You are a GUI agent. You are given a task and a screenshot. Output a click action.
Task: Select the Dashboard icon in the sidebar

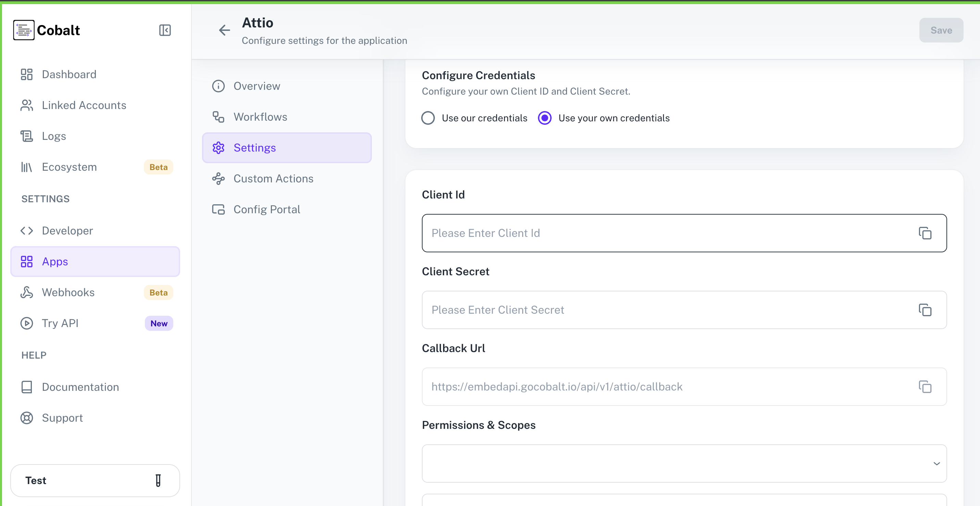(26, 74)
